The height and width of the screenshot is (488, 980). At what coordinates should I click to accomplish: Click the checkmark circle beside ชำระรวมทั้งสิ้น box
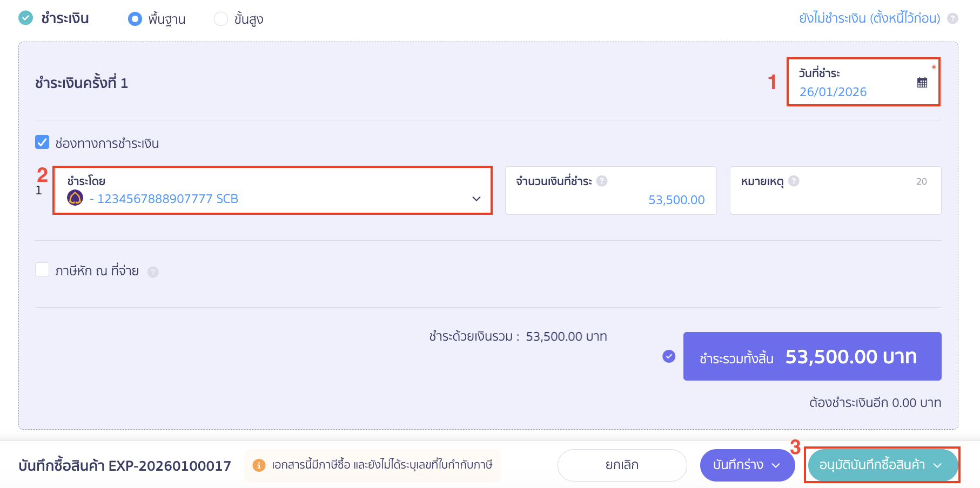click(x=670, y=356)
